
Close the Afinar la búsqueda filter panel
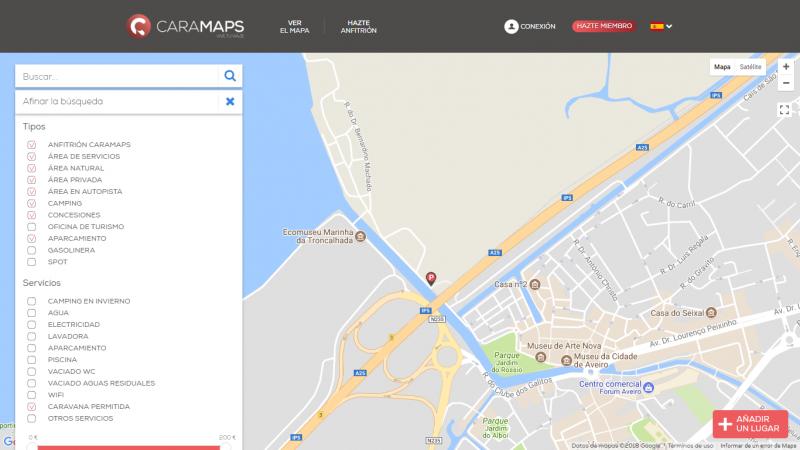click(230, 101)
